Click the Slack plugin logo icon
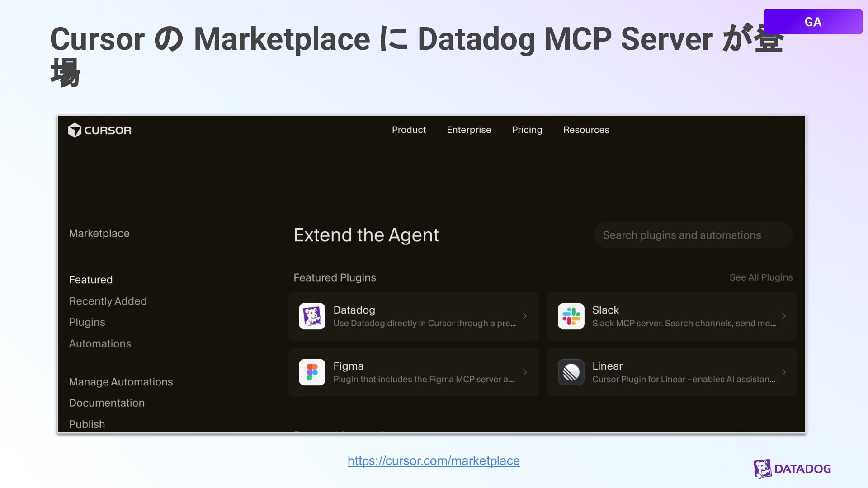The image size is (868, 488). point(571,316)
